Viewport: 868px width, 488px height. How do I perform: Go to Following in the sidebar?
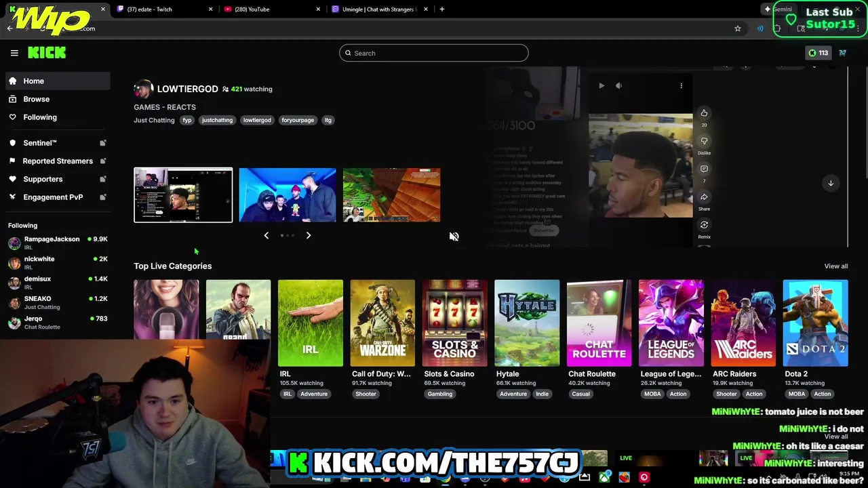click(58, 117)
